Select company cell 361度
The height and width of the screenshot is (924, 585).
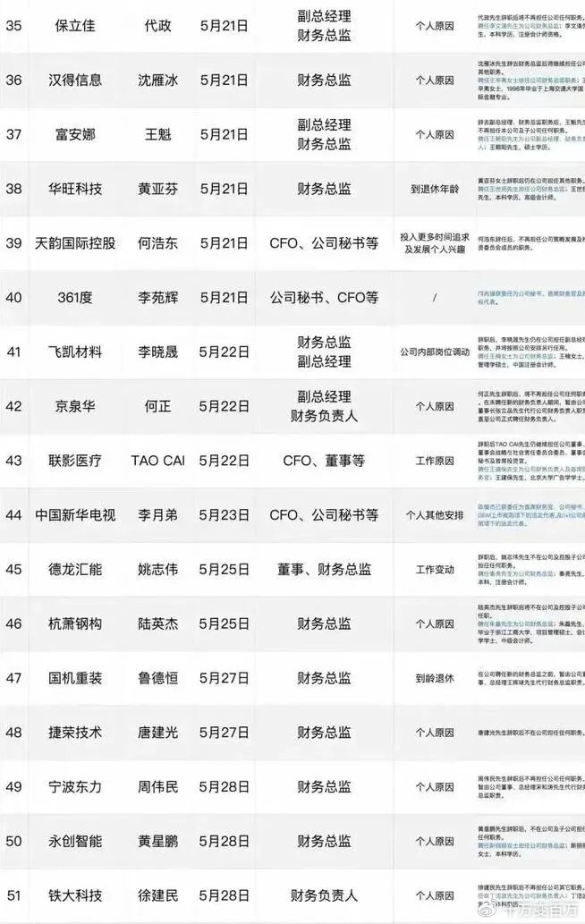[75, 298]
